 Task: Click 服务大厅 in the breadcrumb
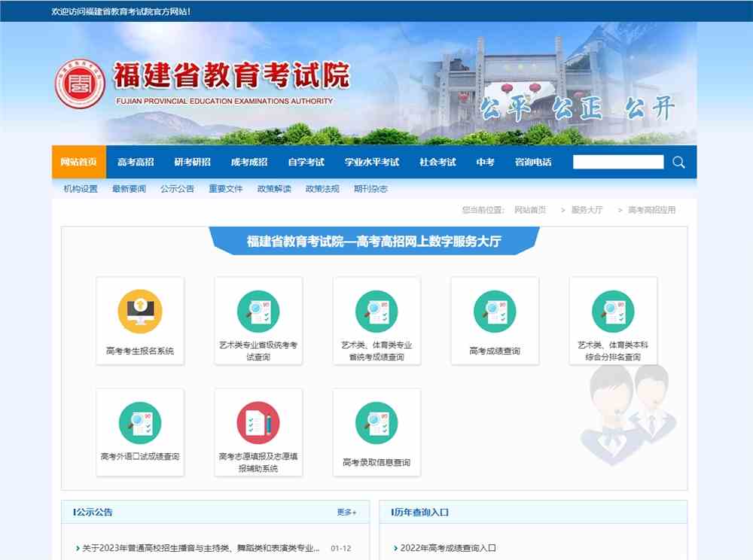(587, 210)
